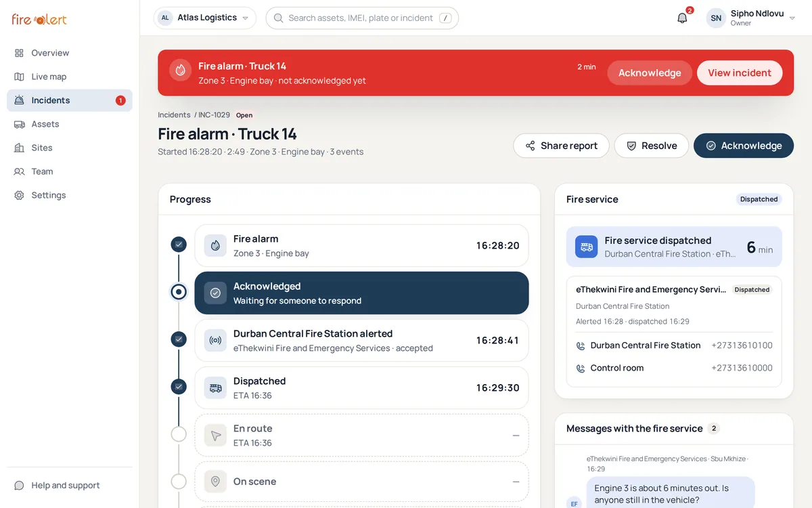Click the Fire service dispatched card
Image resolution: width=812 pixels, height=508 pixels.
pyautogui.click(x=674, y=247)
